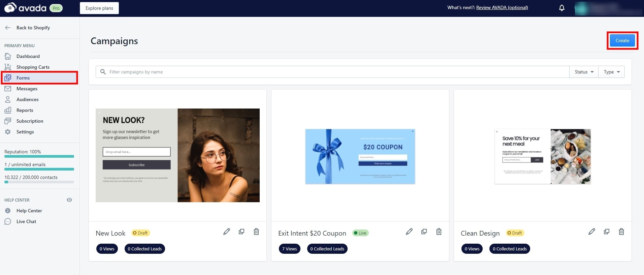The width and height of the screenshot is (644, 275).
Task: Duplicate the Clean Design campaign
Action: 607,232
